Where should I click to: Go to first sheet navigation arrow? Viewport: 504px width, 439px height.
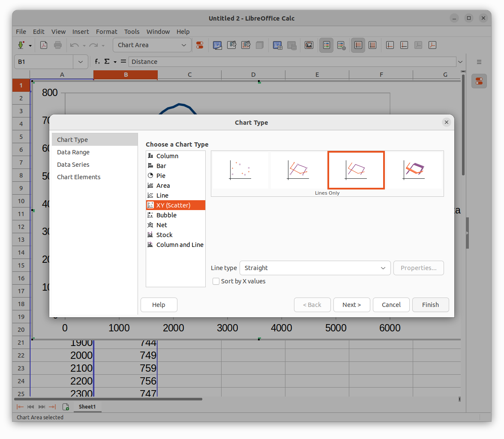tap(20, 407)
